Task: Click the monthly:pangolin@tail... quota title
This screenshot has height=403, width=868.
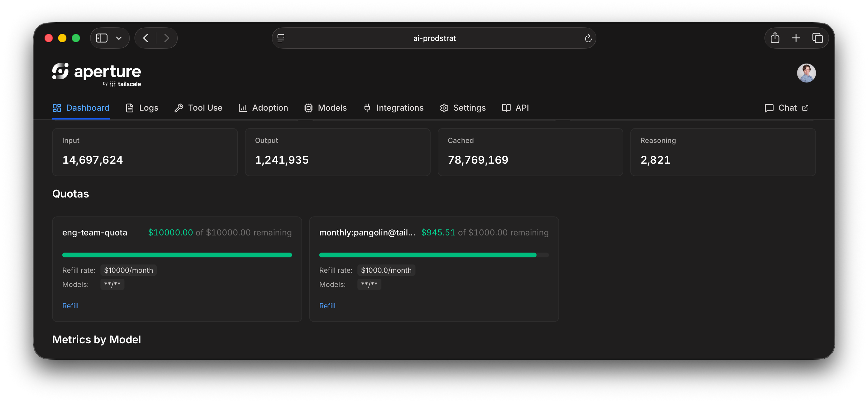Action: (x=367, y=232)
